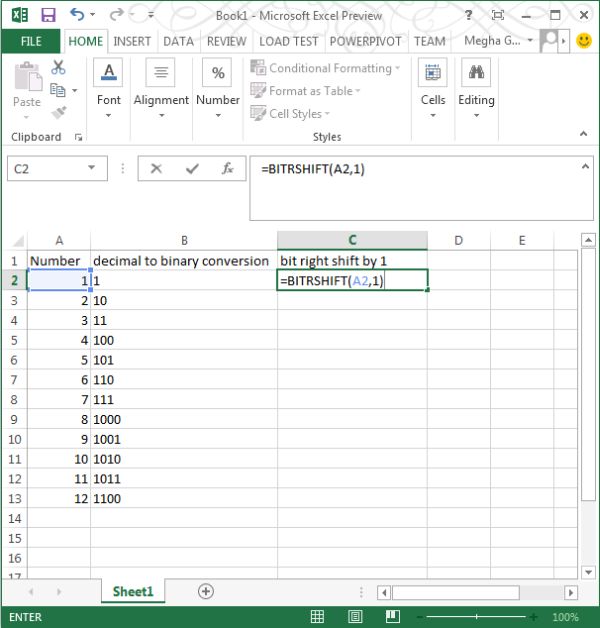Add a new sheet with plus icon
Image resolution: width=600 pixels, height=628 pixels.
(206, 592)
